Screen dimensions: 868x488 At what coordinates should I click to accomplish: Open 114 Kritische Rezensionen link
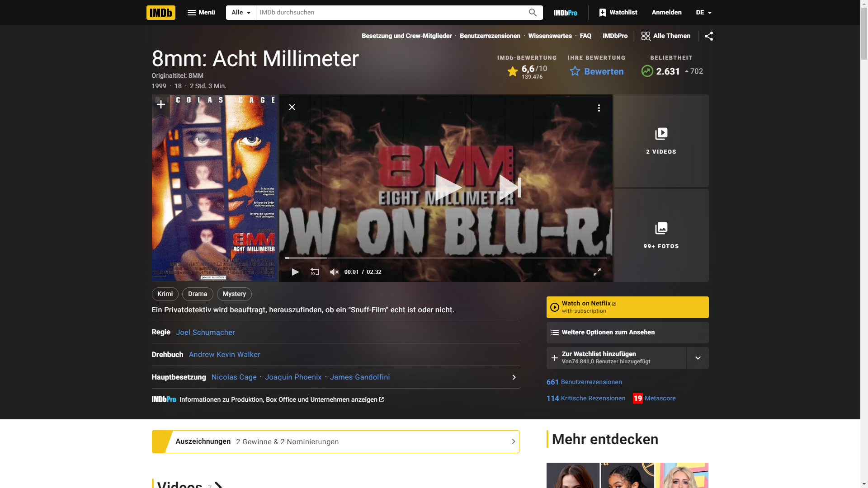point(586,399)
